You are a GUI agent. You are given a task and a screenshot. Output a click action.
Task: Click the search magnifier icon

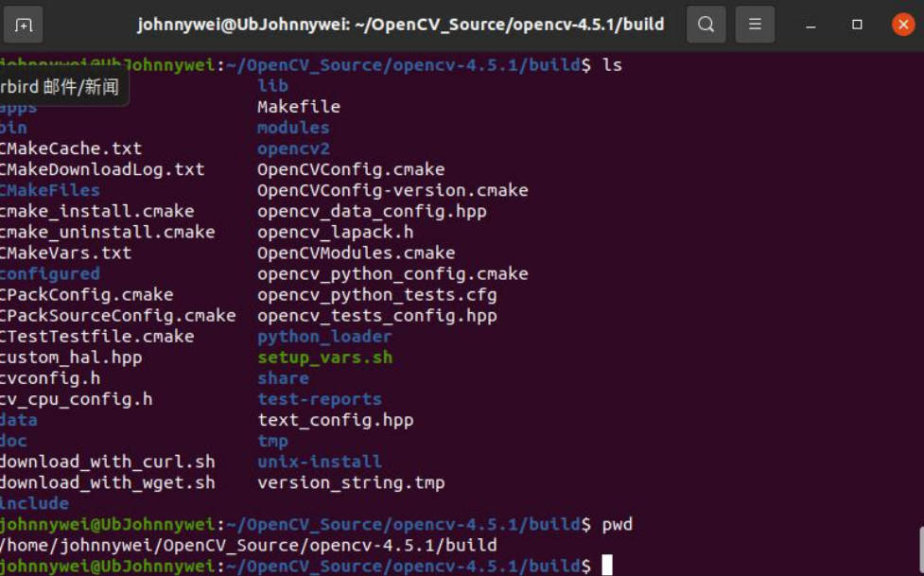(706, 25)
